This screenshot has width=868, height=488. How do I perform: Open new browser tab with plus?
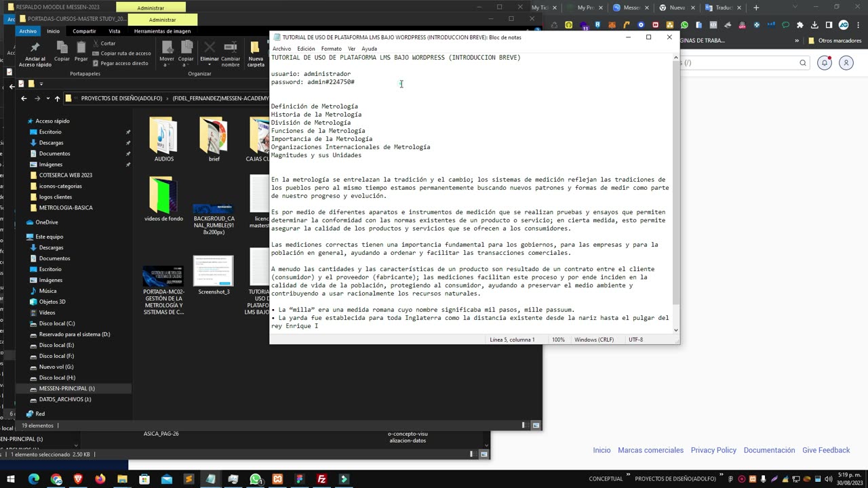click(756, 7)
